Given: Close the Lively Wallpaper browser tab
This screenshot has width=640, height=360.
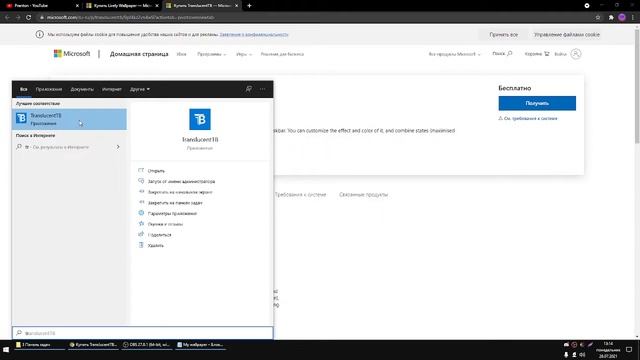Looking at the screenshot, I should coord(157,6).
